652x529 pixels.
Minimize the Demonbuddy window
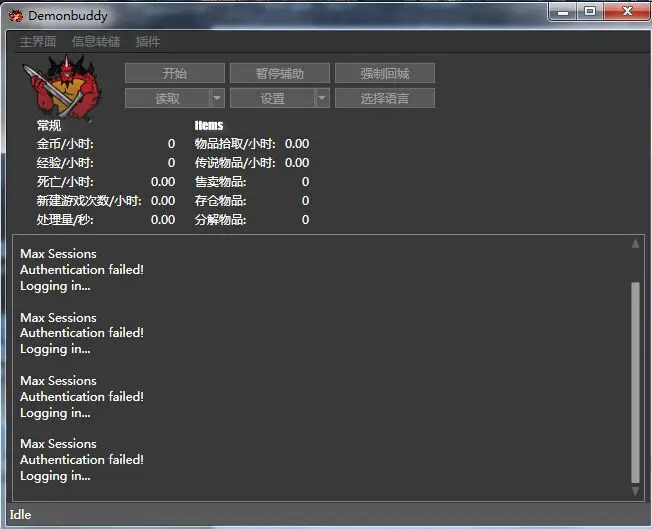point(563,11)
